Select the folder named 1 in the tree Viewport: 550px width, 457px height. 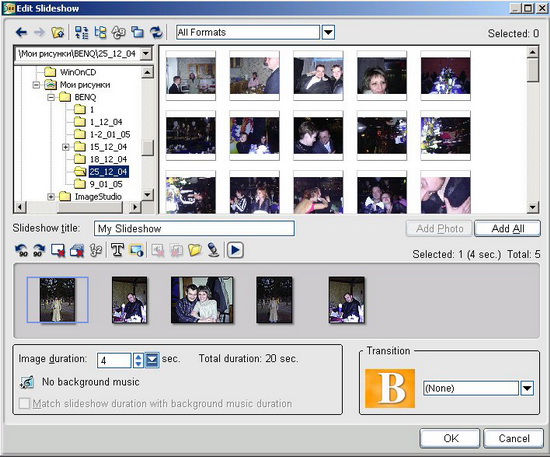coord(92,110)
